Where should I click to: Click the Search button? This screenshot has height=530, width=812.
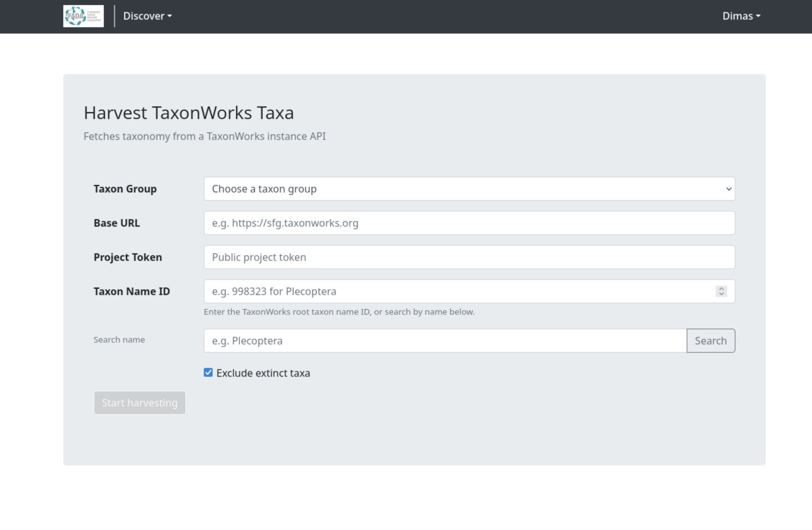point(711,341)
